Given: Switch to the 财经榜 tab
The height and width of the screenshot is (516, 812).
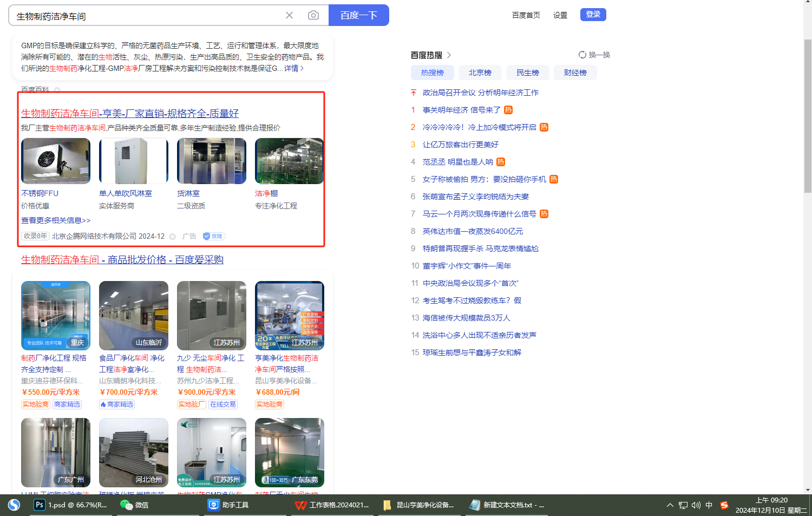Looking at the screenshot, I should 575,73.
